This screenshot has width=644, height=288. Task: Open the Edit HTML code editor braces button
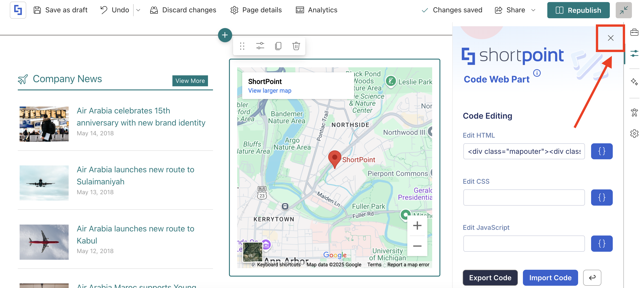(602, 151)
